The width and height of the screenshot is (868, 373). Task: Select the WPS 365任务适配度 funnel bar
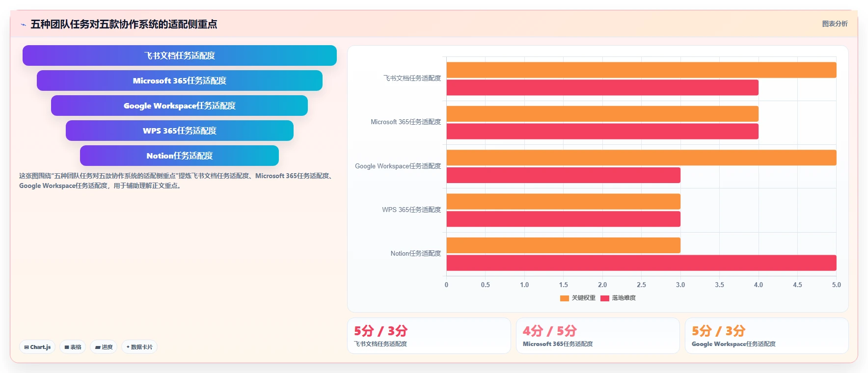tap(180, 131)
